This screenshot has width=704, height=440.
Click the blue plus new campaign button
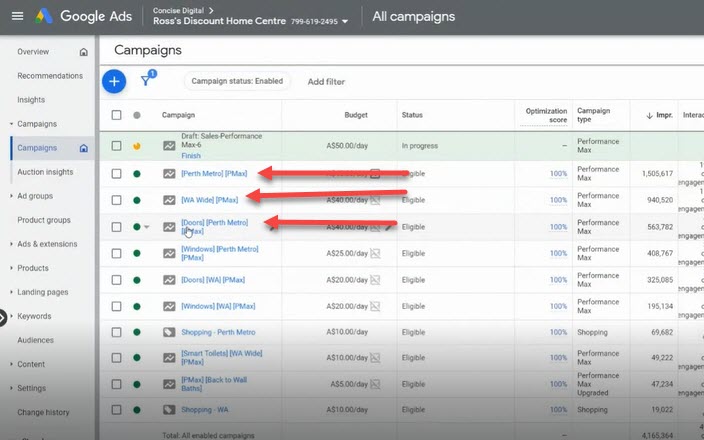[x=114, y=82]
